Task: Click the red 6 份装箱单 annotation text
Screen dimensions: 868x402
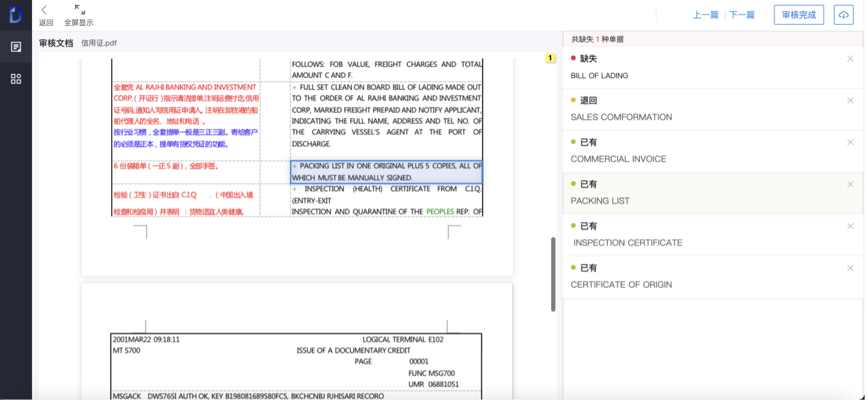Action: click(x=166, y=166)
